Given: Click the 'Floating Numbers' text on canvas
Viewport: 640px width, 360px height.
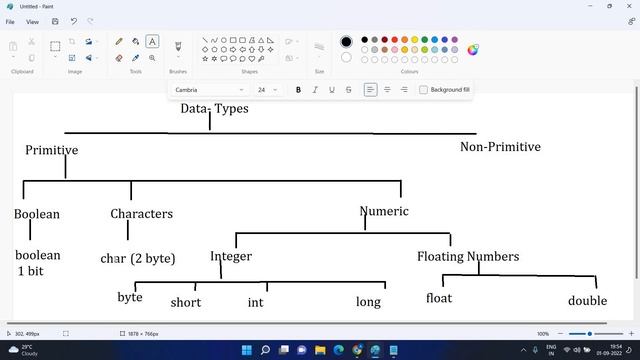Looking at the screenshot, I should 468,256.
